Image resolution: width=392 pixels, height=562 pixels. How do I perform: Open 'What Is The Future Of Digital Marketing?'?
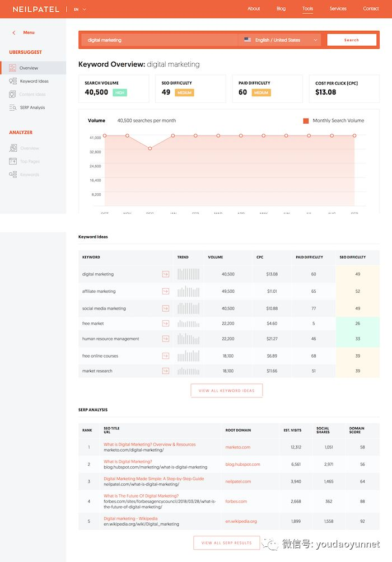point(141,496)
